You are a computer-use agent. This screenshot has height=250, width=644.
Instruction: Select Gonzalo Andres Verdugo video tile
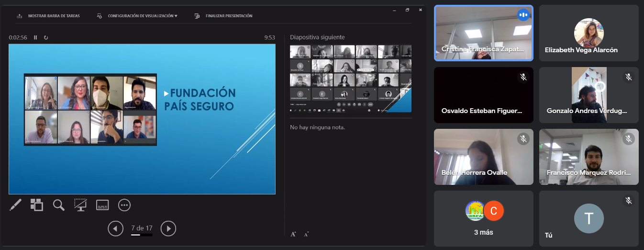[x=589, y=95]
